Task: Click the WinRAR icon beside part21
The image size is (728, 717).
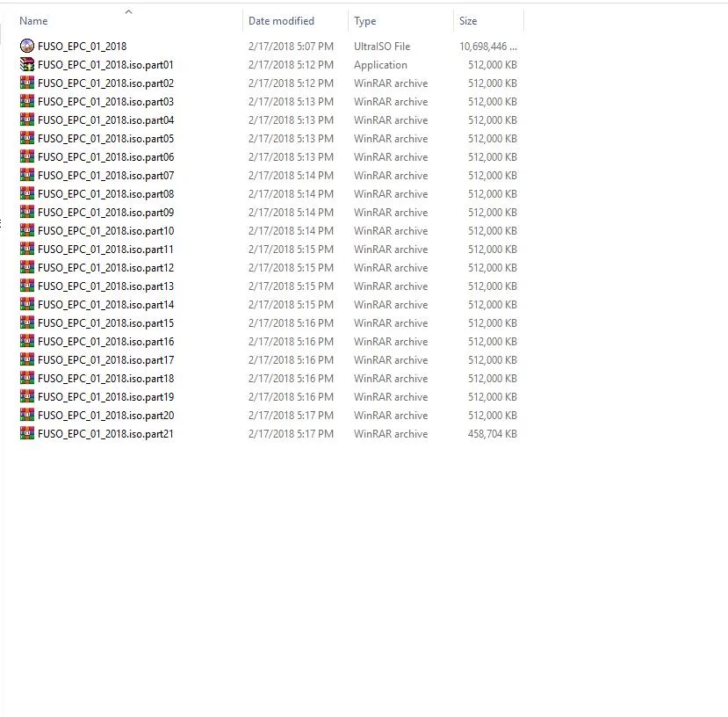Action: click(x=27, y=433)
